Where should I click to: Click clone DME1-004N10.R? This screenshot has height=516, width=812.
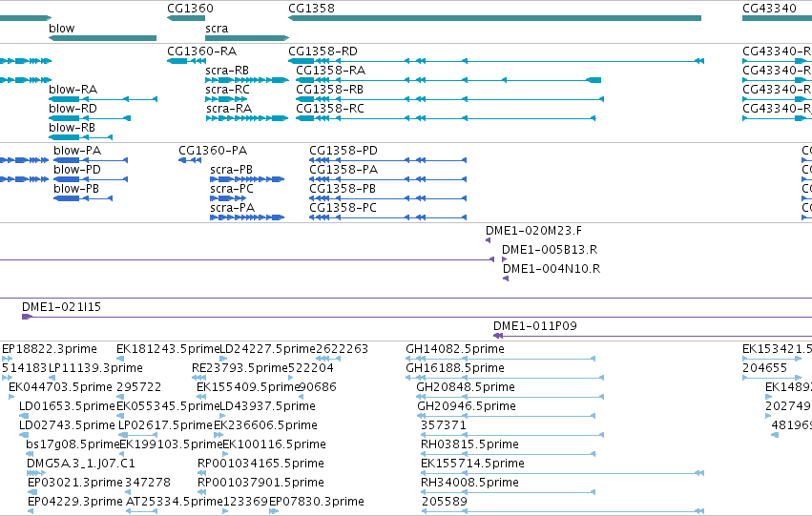tap(506, 279)
